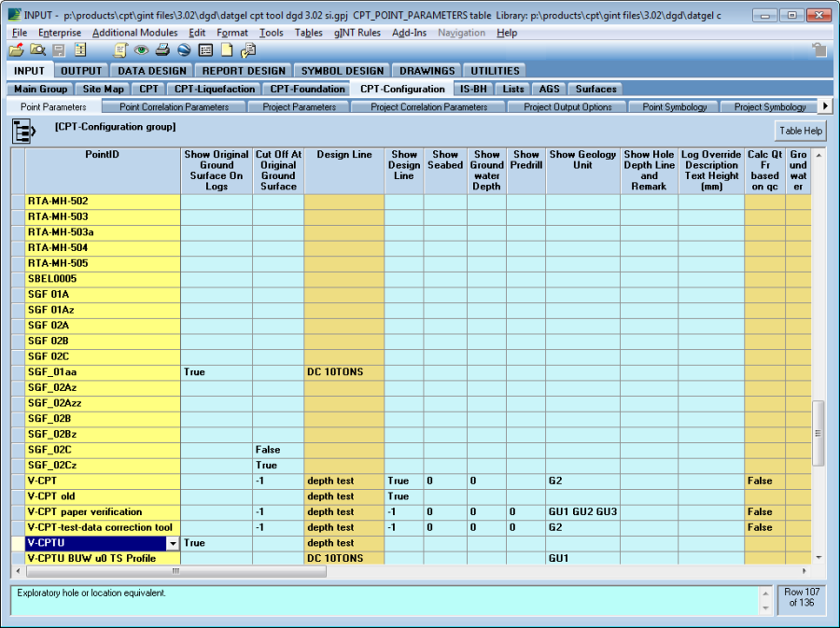This screenshot has height=628, width=840.
Task: Open the V-CPTU PointID dropdown arrow
Action: (x=172, y=543)
